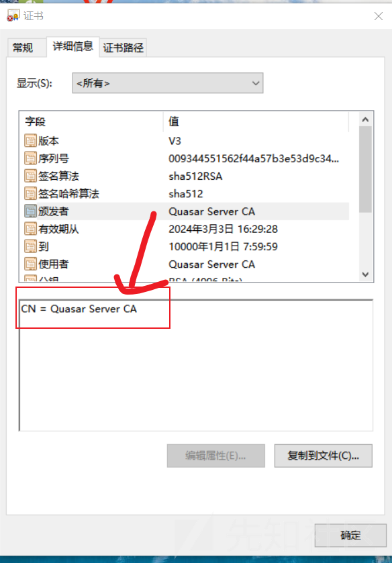Click the 版本 field icon

coord(30,140)
